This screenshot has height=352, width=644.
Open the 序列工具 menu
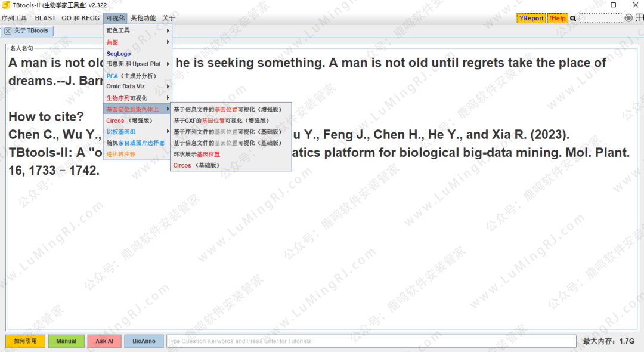pos(14,18)
